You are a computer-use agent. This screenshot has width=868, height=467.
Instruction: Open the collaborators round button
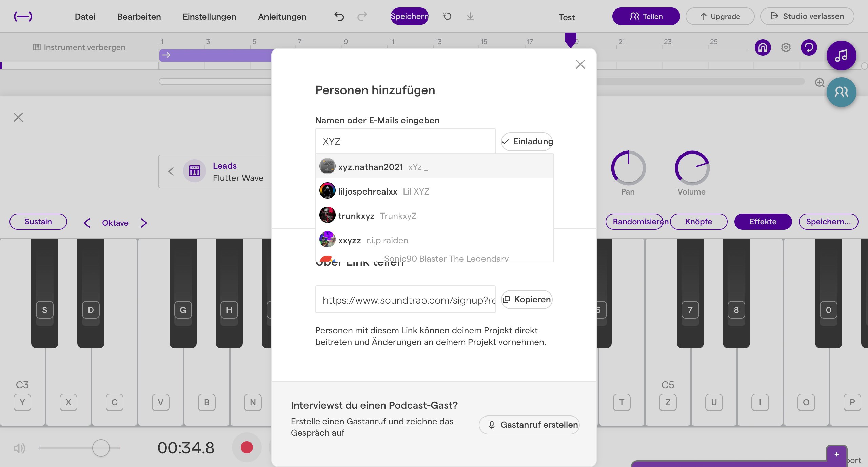point(841,92)
